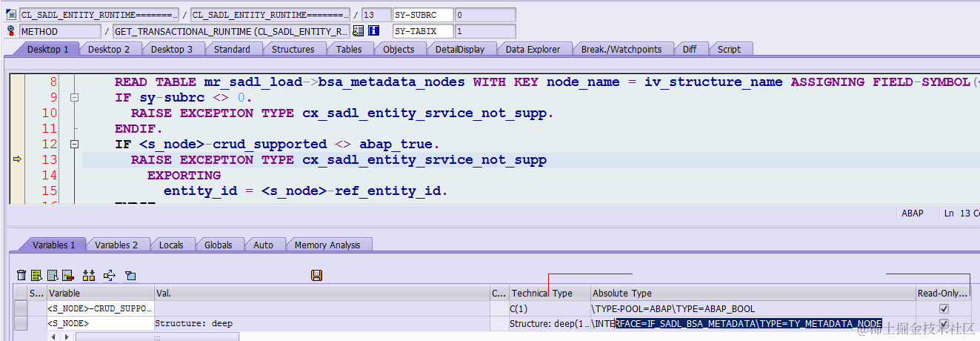
Task: Select the Auto tab
Action: coord(263,245)
